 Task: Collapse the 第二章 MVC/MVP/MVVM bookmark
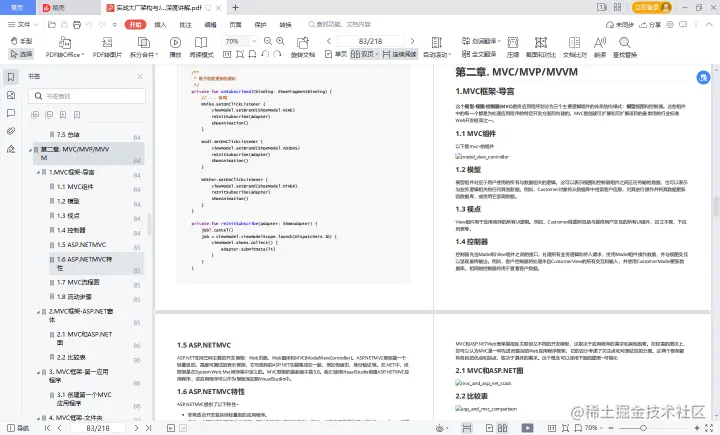click(x=31, y=150)
